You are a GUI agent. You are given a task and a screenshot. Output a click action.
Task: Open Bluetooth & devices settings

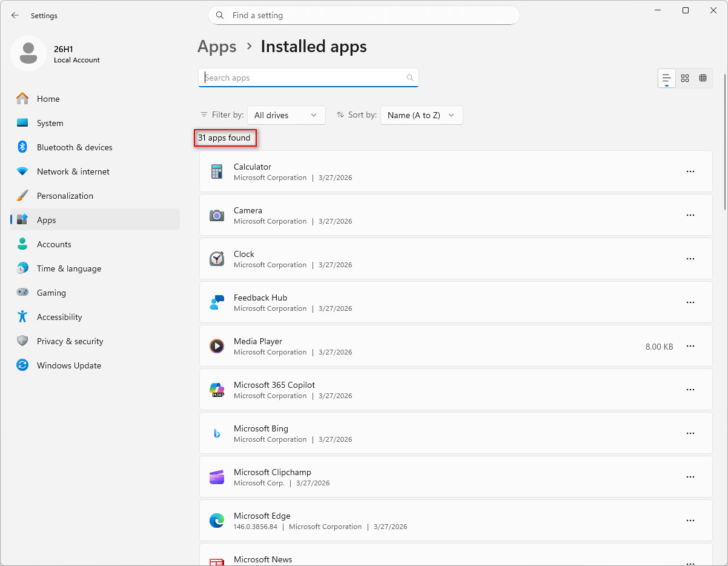[95, 147]
